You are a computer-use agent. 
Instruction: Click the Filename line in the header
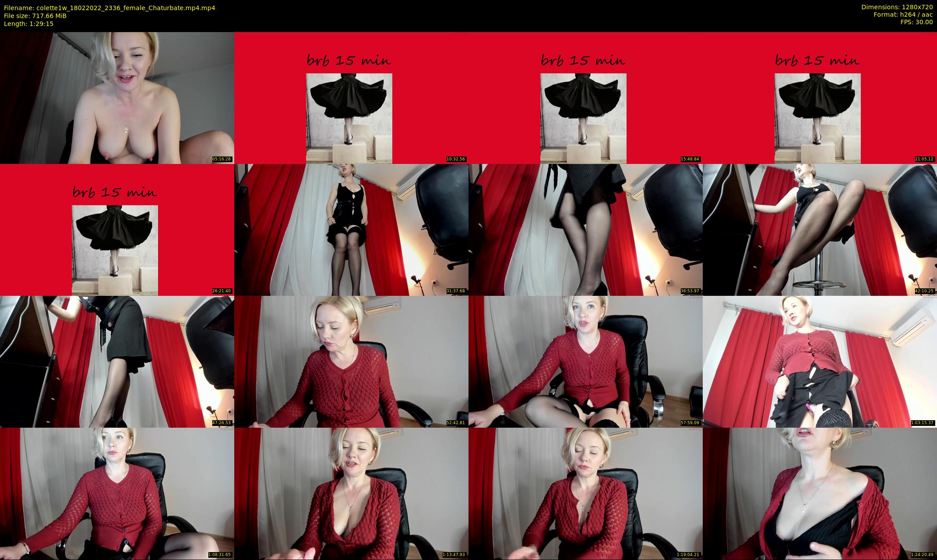[109, 8]
